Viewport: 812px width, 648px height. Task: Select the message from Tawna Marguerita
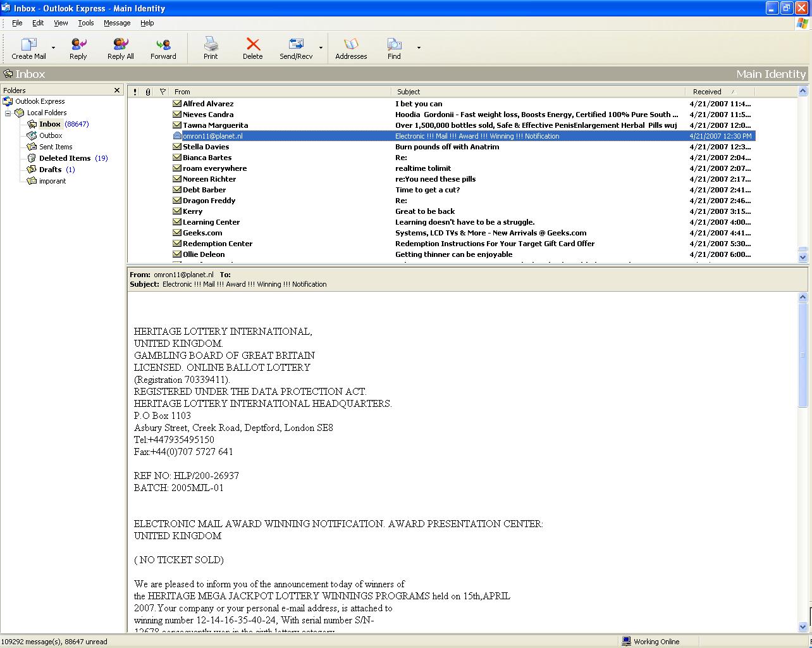tap(441, 125)
